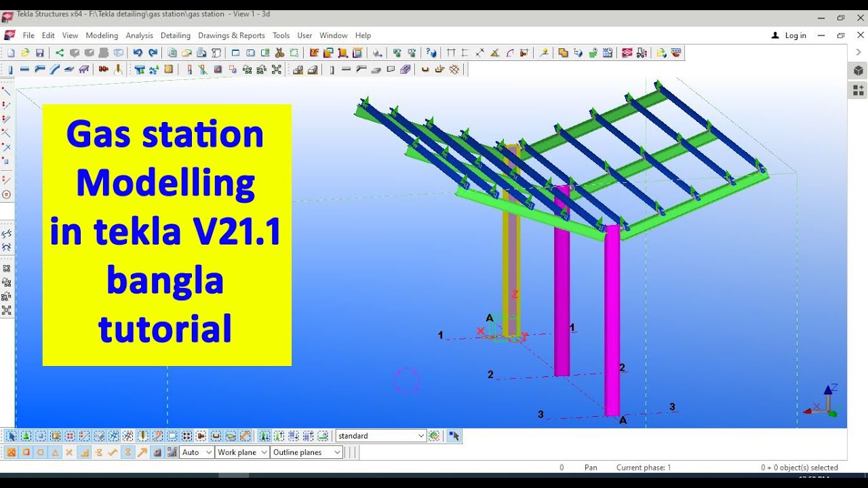Open the Tools menu
The height and width of the screenshot is (488, 868).
coord(281,35)
